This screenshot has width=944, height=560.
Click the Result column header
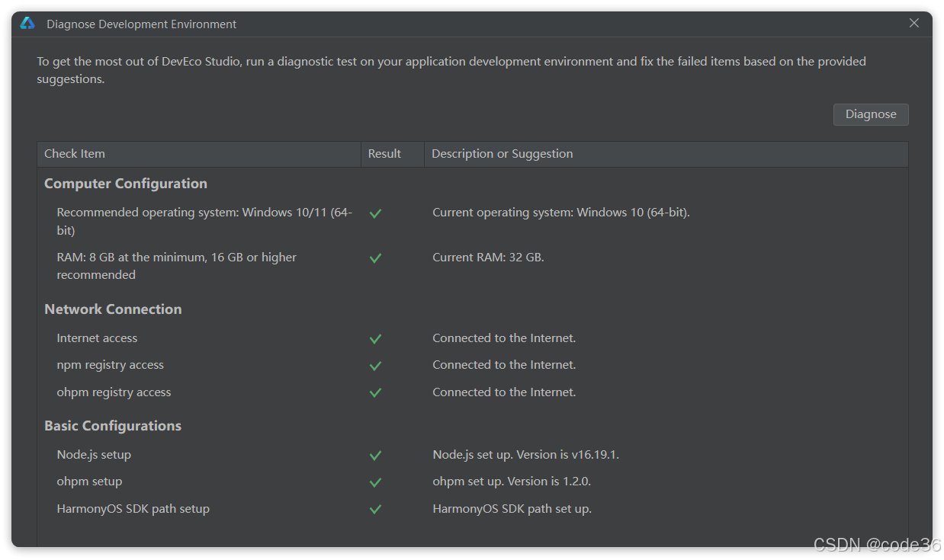click(x=384, y=154)
